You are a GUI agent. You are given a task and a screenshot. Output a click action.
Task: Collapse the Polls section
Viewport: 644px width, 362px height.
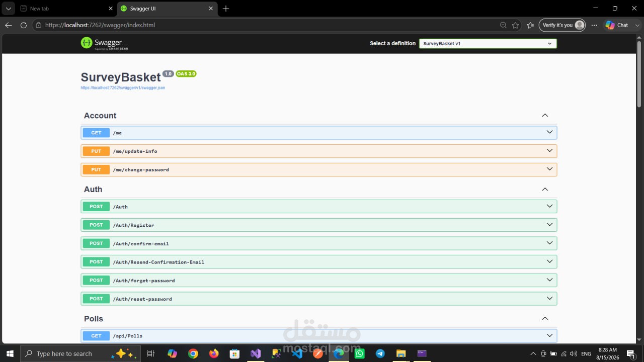pyautogui.click(x=545, y=318)
